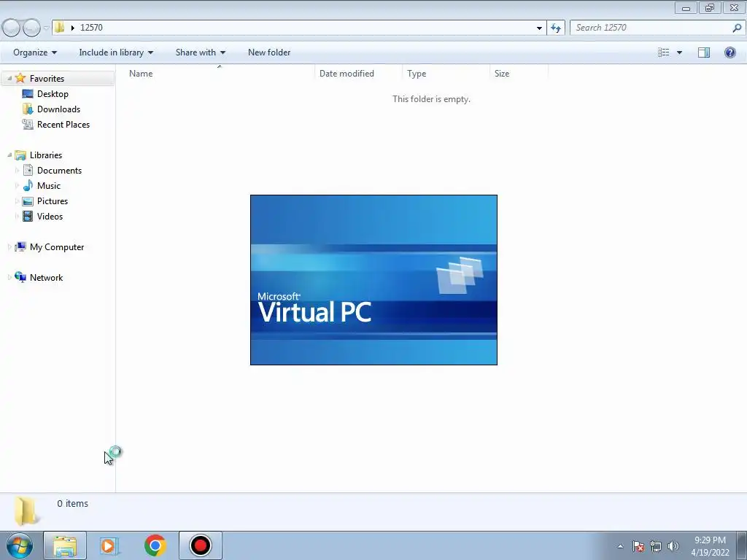Toggle the preview pane button
Screen dimensions: 747x560
coord(704,52)
